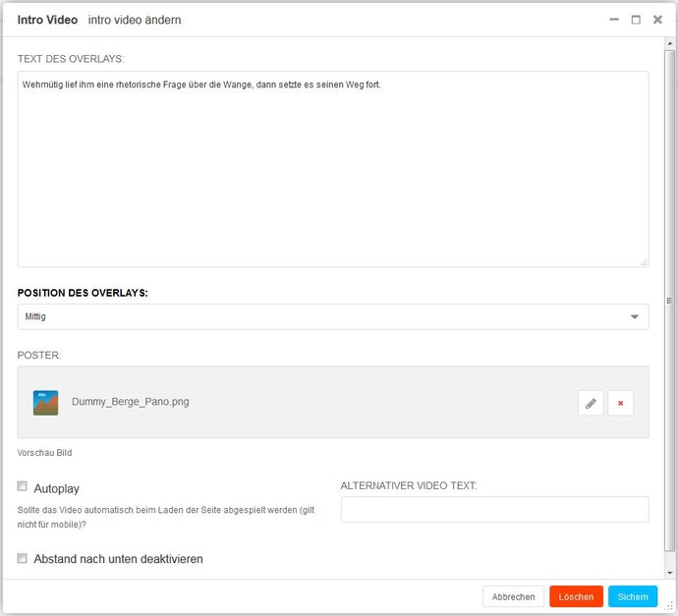
Task: Click the scrollbar down arrow
Action: [x=670, y=573]
